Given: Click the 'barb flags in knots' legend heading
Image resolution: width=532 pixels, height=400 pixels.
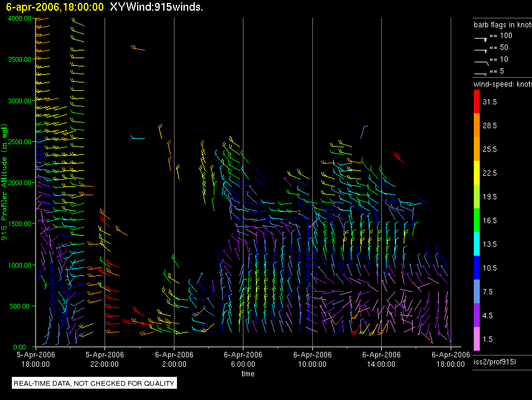Looking at the screenshot, I should click(x=503, y=25).
